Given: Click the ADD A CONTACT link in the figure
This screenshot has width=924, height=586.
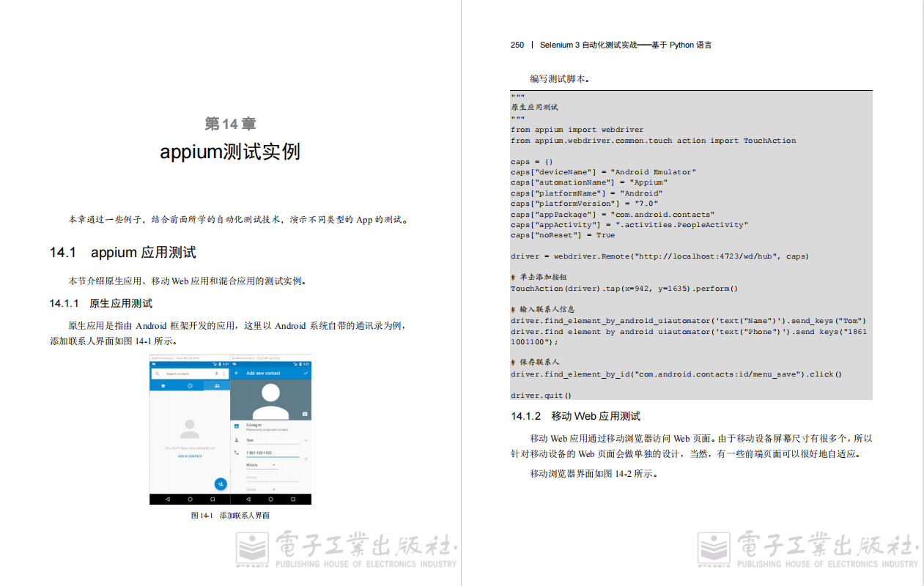Looking at the screenshot, I should (190, 456).
